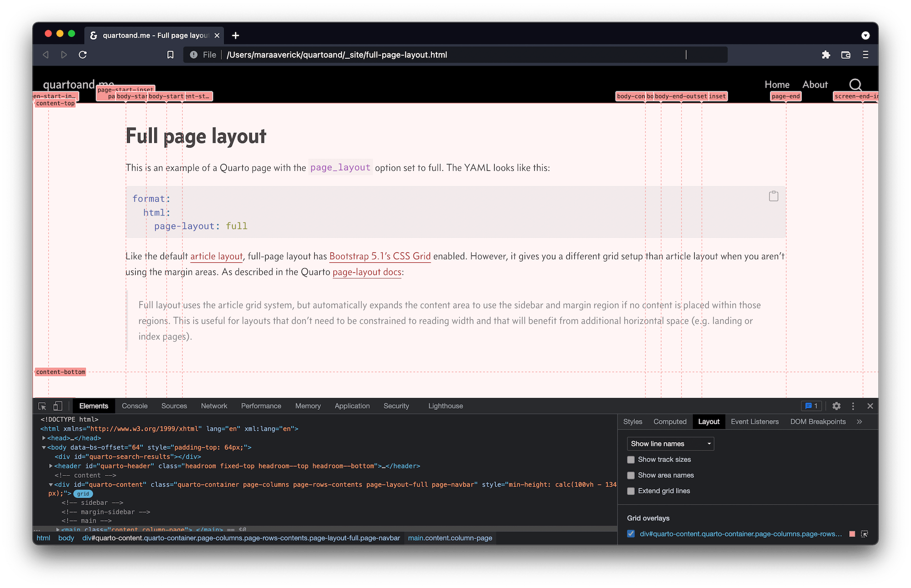Reload the page via the refresh icon

[x=82, y=54]
